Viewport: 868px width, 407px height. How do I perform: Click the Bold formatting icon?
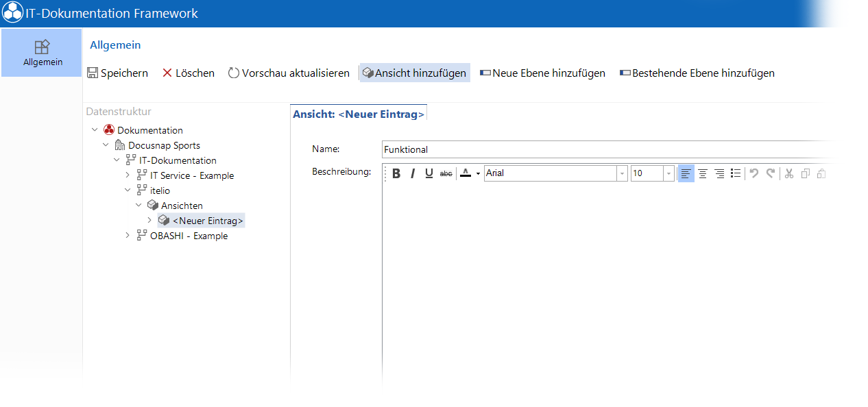(396, 173)
